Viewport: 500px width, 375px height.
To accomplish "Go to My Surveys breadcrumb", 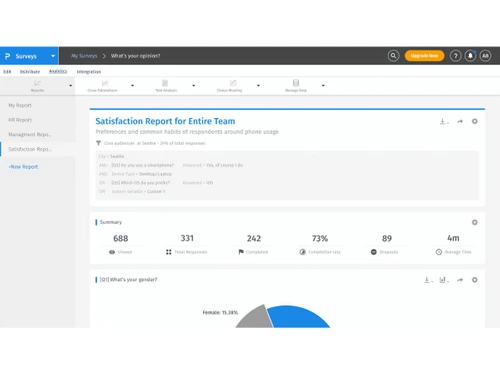I will click(84, 56).
